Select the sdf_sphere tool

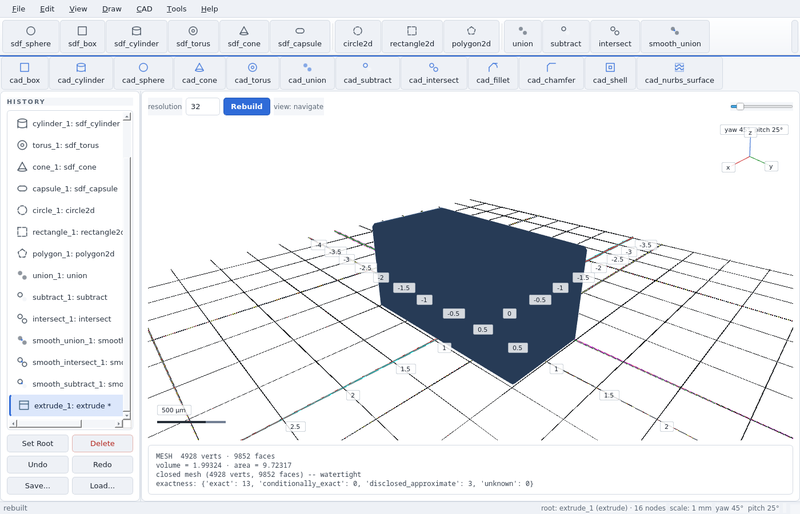[31, 37]
